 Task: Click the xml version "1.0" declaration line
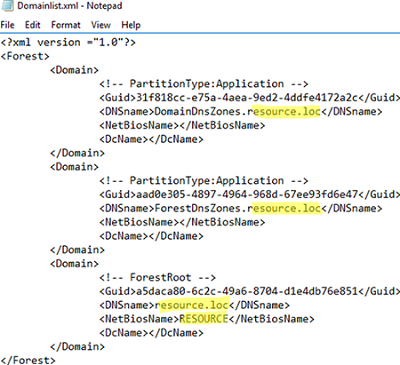coord(68,42)
